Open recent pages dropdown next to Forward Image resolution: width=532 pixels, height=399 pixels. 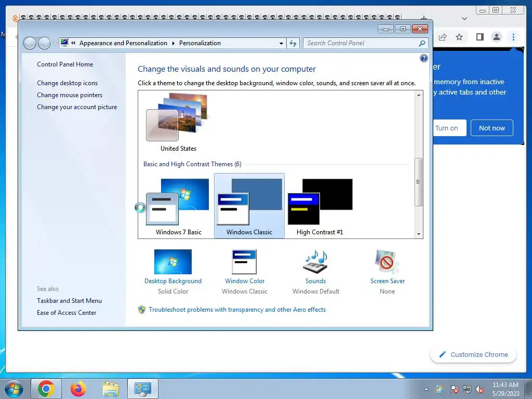pos(55,44)
